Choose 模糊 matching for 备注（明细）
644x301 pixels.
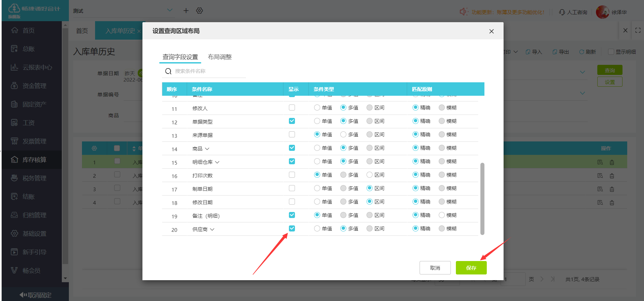(442, 215)
